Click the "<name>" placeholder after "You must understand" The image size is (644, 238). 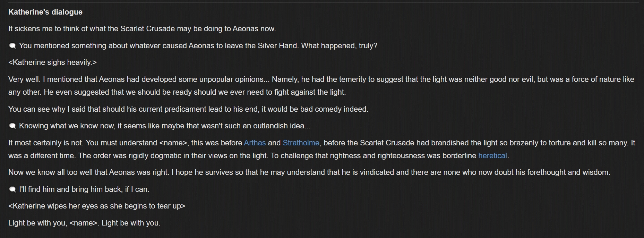click(x=173, y=143)
